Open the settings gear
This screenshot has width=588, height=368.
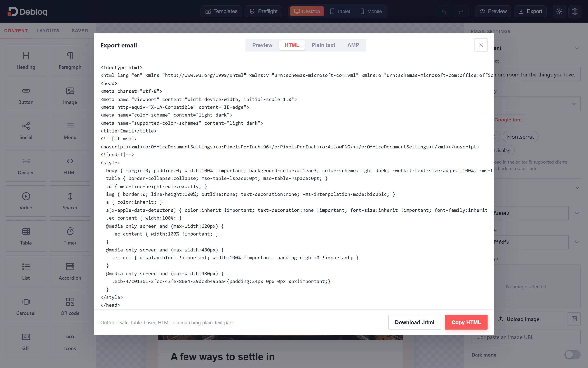[x=575, y=11]
